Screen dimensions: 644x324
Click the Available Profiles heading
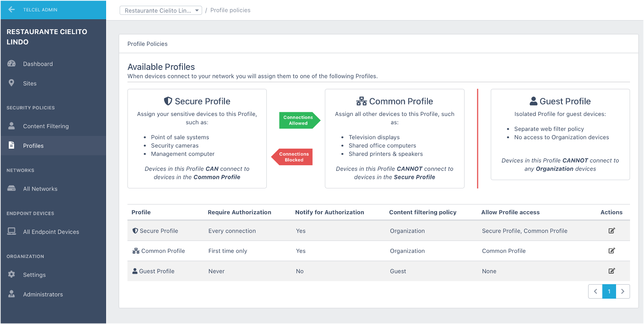click(161, 67)
